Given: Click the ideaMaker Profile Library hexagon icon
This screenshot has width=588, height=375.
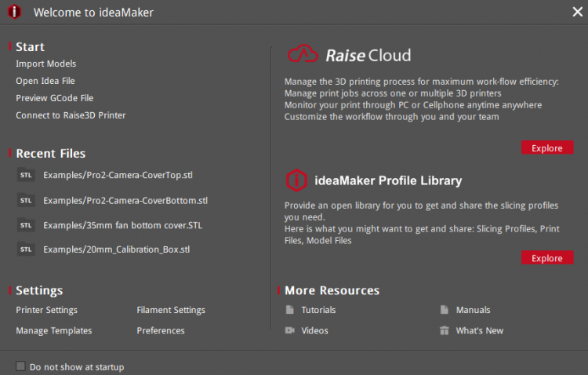Looking at the screenshot, I should pos(296,180).
